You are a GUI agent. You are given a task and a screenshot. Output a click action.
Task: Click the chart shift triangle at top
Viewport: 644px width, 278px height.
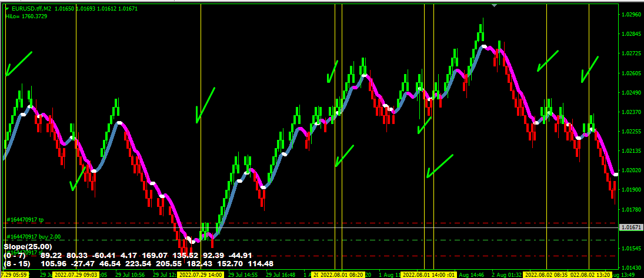click(494, 5)
